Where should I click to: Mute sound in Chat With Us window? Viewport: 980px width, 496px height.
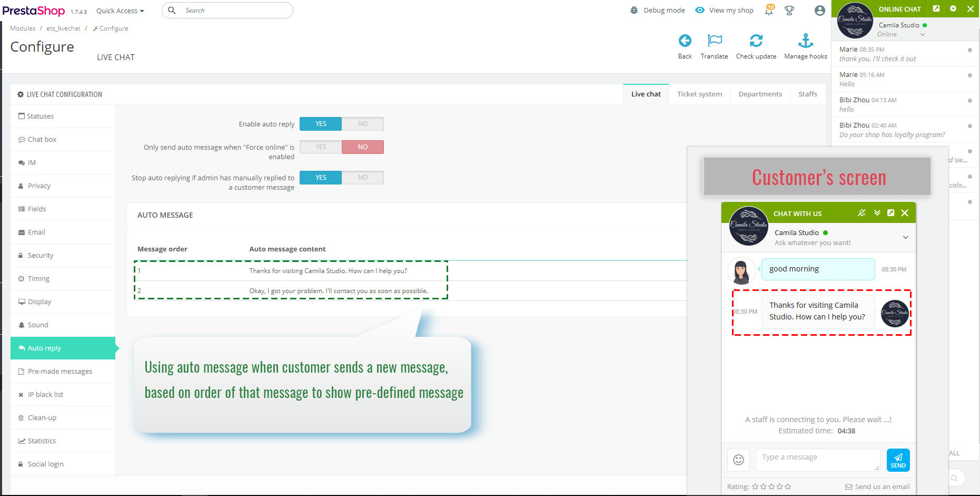pos(862,213)
